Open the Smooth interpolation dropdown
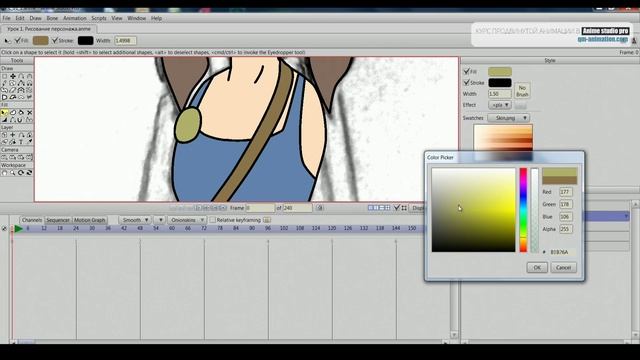Screen dimensions: 640x360 pyautogui.click(x=135, y=220)
